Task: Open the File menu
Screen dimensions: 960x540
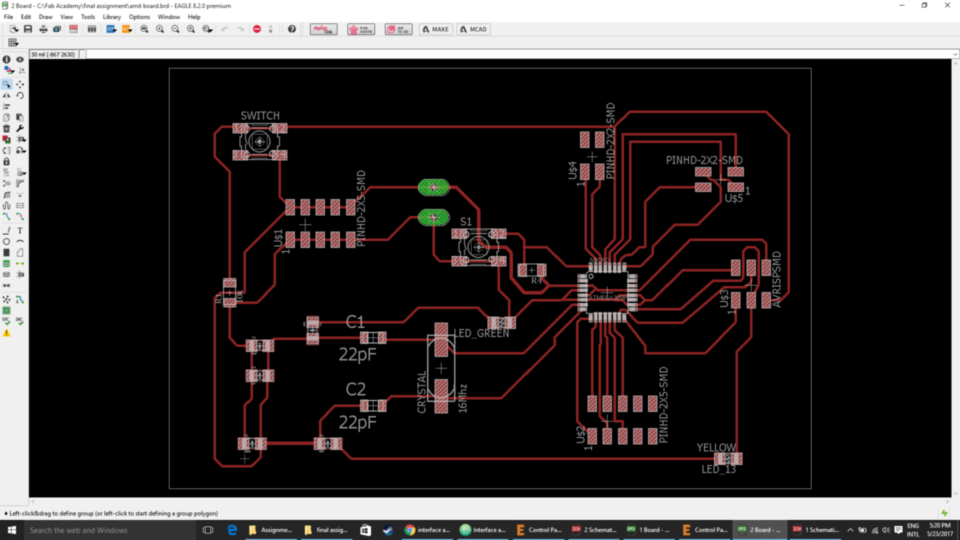Action: coord(9,17)
